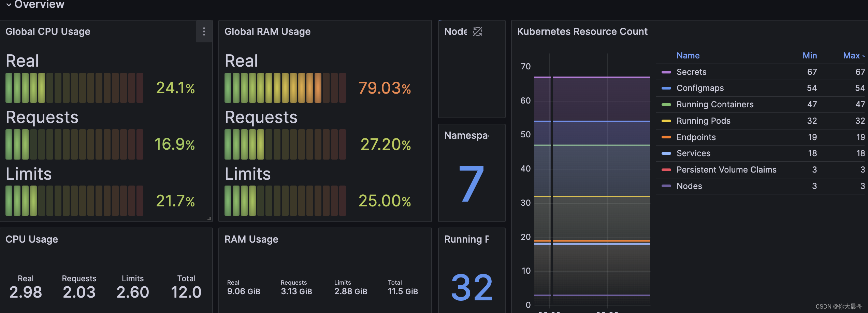Click the Persistent Volume Claims red swatch
Viewport: 868px width, 313px height.
pos(666,170)
